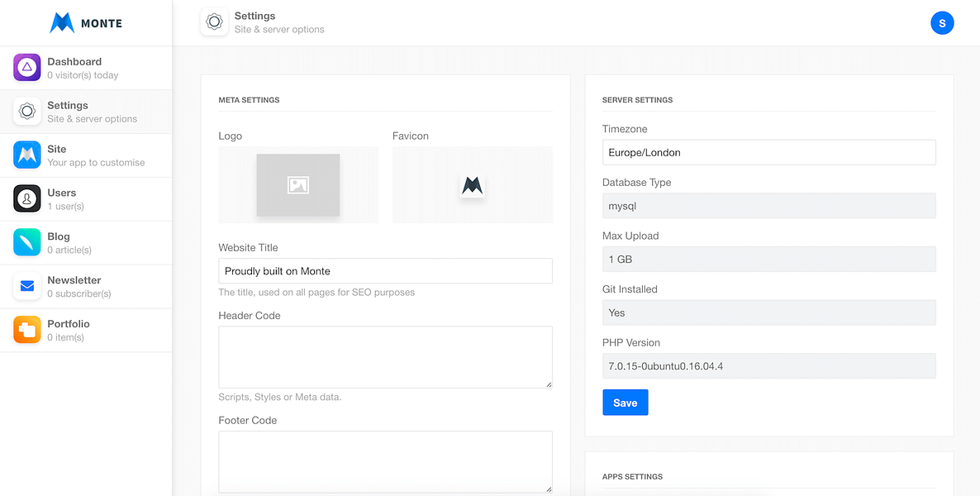Open the Portfolio orange icon
980x496 pixels.
point(27,330)
